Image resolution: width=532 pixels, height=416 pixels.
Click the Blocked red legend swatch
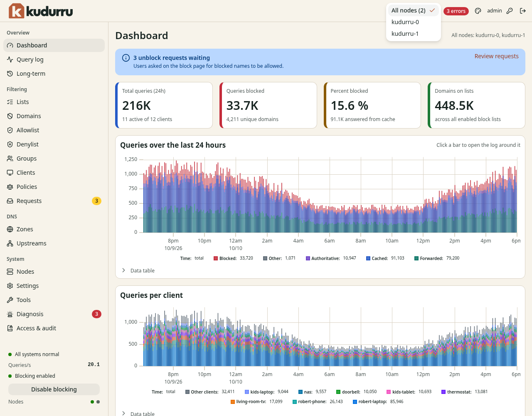point(216,258)
